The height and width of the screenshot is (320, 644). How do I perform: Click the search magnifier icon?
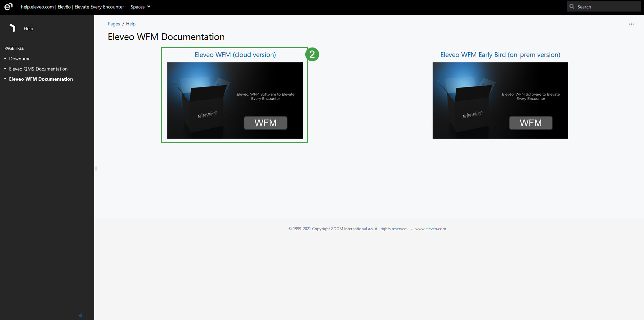click(572, 6)
